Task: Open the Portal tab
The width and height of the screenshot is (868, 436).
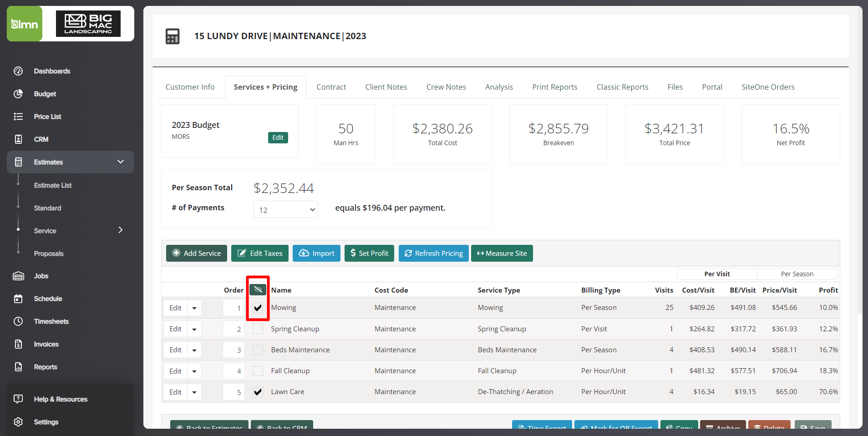Action: [712, 87]
